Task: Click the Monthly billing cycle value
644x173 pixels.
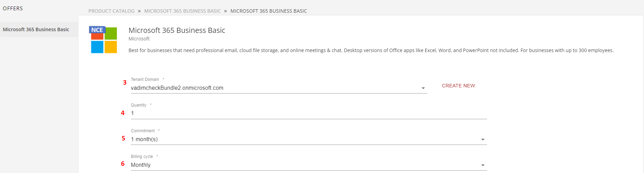Action: [141, 165]
